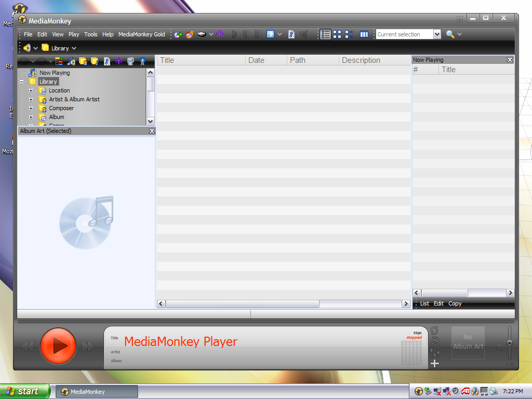Switch to thumbnail grid view icon
532x399 pixels.
click(338, 34)
